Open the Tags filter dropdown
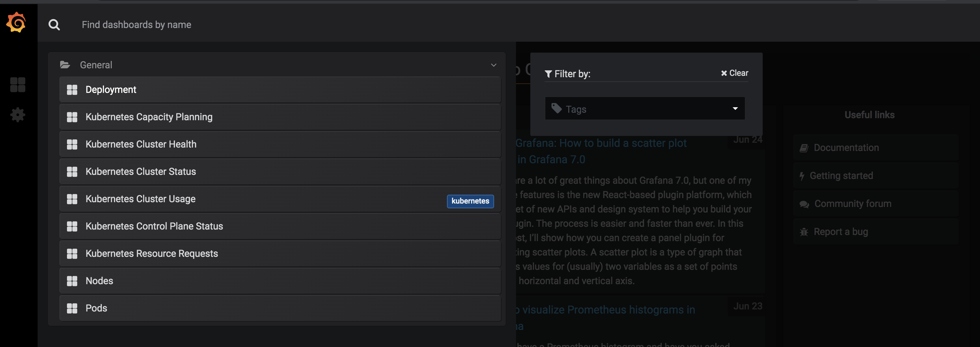The height and width of the screenshot is (347, 980). pyautogui.click(x=645, y=108)
